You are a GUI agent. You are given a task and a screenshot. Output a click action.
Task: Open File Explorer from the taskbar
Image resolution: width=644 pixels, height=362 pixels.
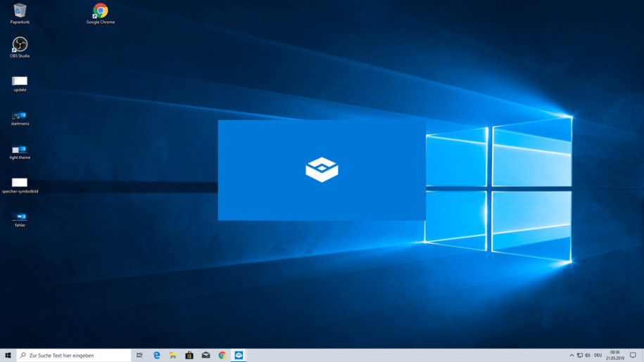coord(173,356)
